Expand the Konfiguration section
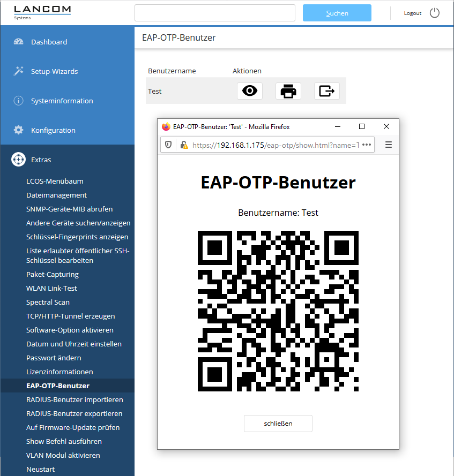The height and width of the screenshot is (476, 454). [53, 130]
